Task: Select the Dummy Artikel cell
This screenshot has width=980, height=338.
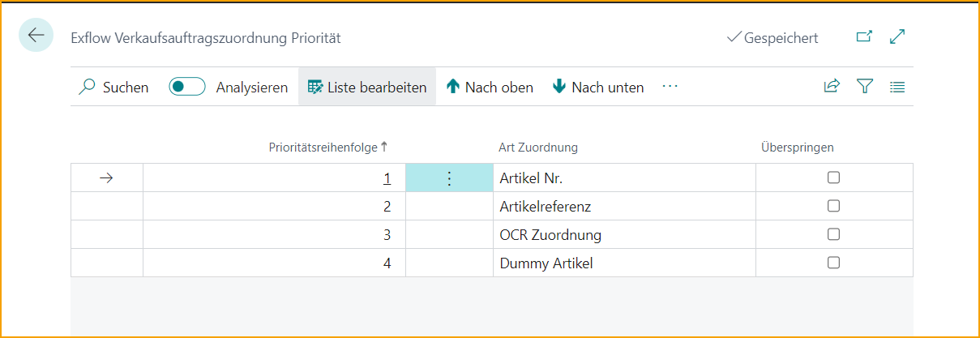Action: point(624,263)
